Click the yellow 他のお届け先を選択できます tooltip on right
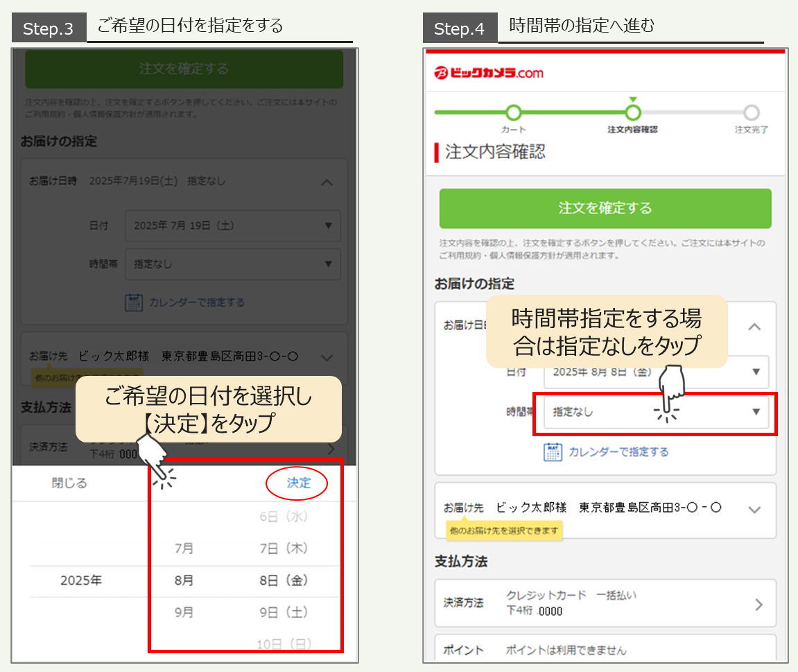Screen dimensions: 798x672 tap(504, 531)
